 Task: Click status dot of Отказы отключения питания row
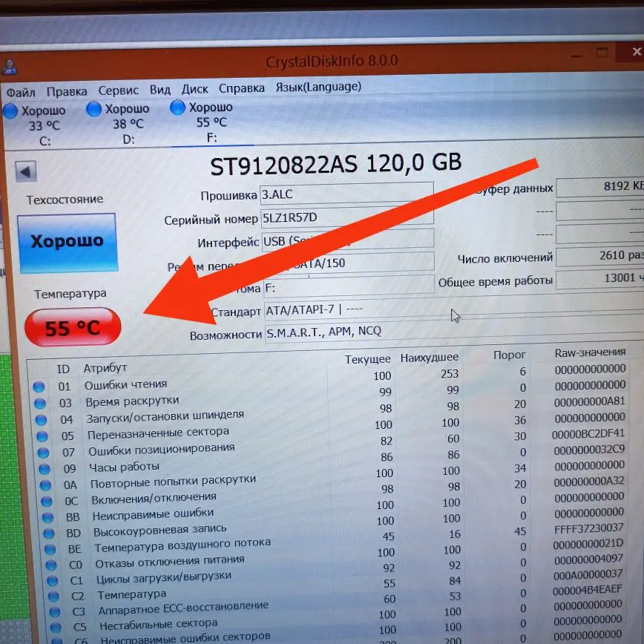pyautogui.click(x=51, y=565)
